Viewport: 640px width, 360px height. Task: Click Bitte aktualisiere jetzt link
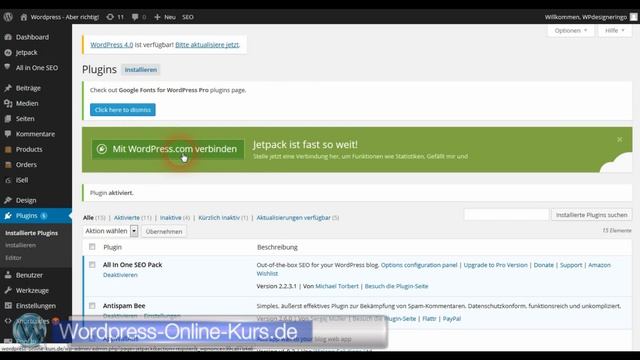click(207, 45)
